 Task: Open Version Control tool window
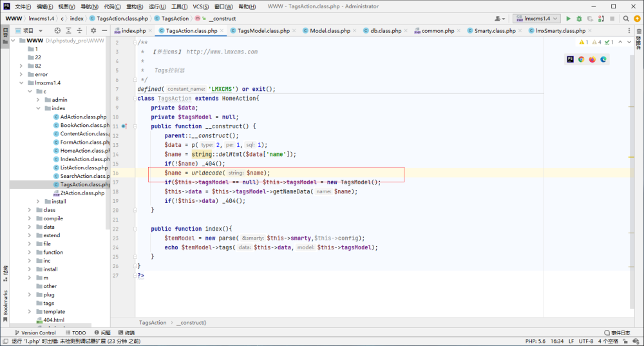click(x=35, y=333)
